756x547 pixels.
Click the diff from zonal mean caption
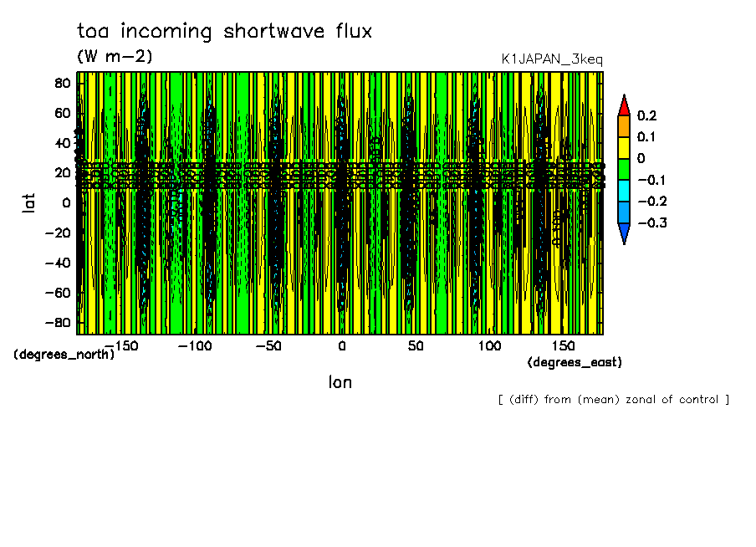tap(613, 400)
